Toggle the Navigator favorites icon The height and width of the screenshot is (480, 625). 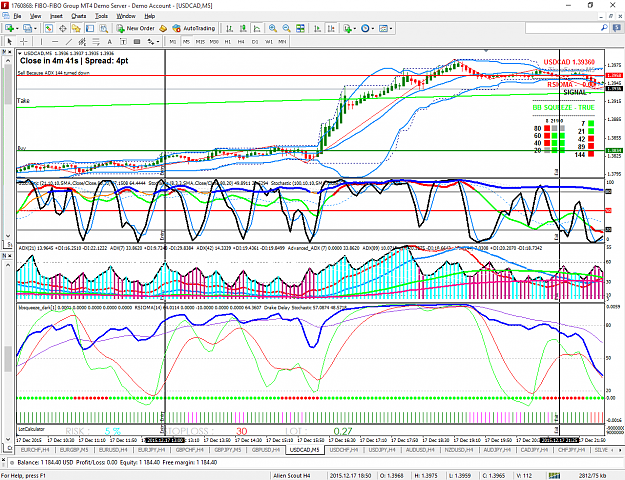pyautogui.click(x=76, y=28)
